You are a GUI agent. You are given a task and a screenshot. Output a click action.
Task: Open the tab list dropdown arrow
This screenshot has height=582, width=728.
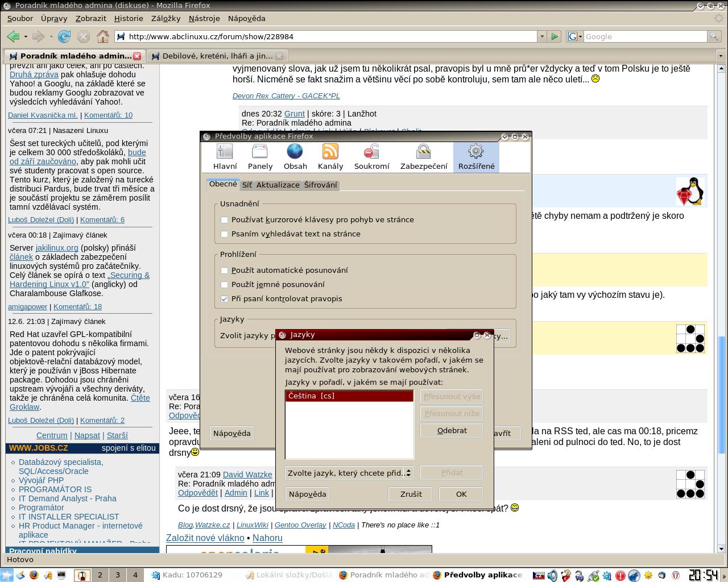(x=721, y=56)
